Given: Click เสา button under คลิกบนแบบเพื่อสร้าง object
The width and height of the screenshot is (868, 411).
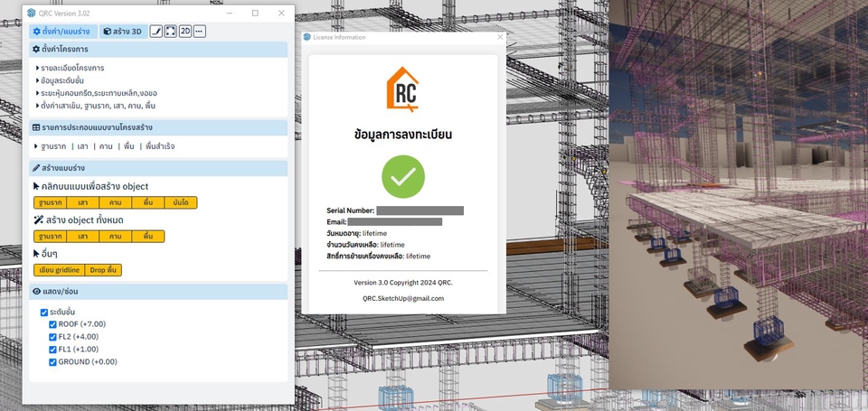Looking at the screenshot, I should click(x=83, y=202).
